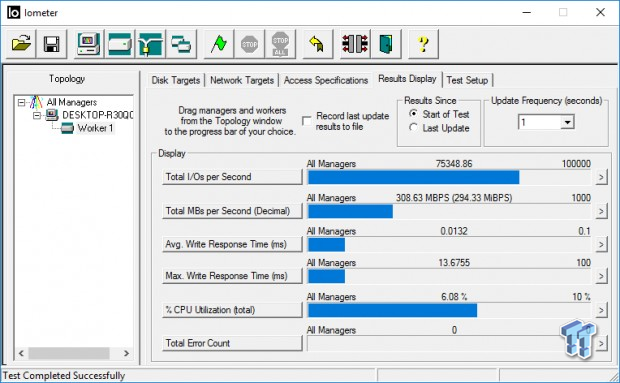
Task: Click % CPU Utilization (total) button
Action: [x=232, y=310]
